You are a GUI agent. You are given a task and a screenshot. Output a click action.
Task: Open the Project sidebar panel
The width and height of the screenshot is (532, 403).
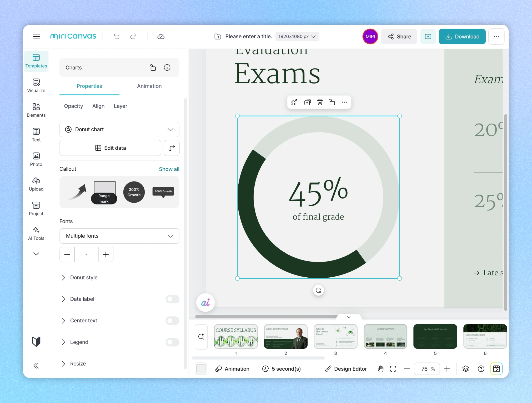click(36, 209)
